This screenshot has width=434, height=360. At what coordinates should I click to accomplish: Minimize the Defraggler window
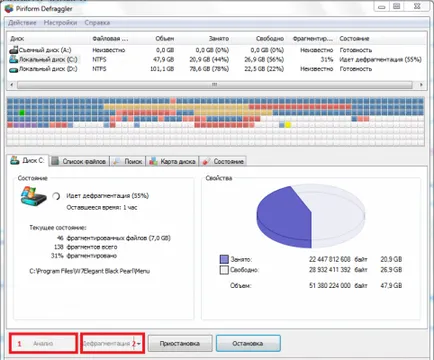(x=382, y=6)
